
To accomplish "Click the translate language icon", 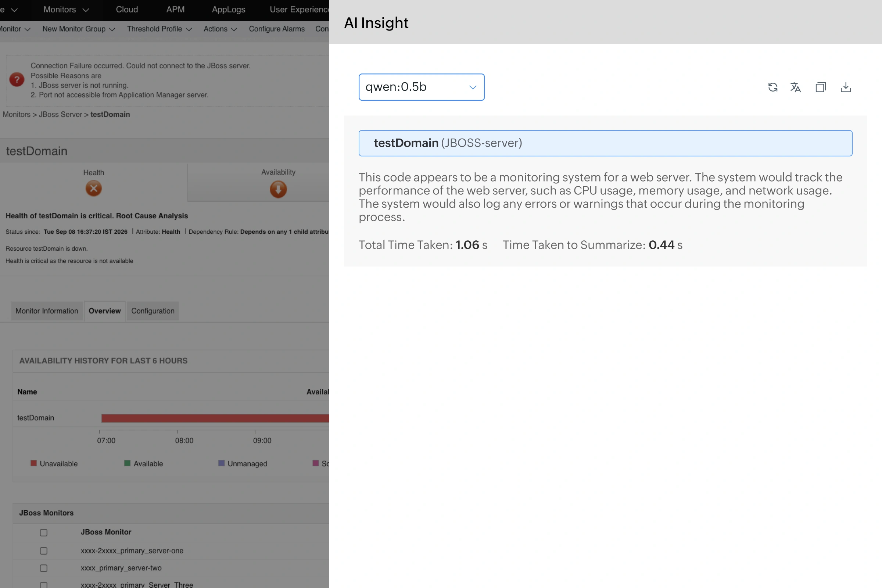I will 795,87.
